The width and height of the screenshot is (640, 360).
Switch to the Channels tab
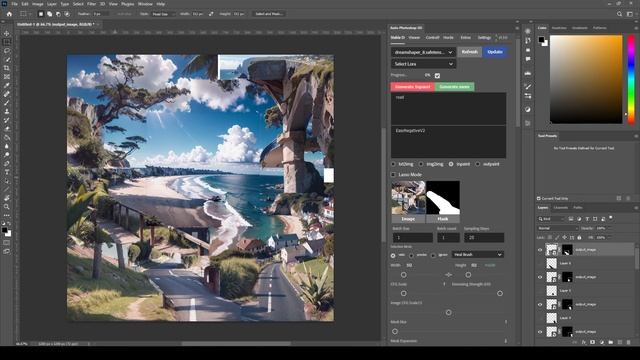[x=560, y=208]
